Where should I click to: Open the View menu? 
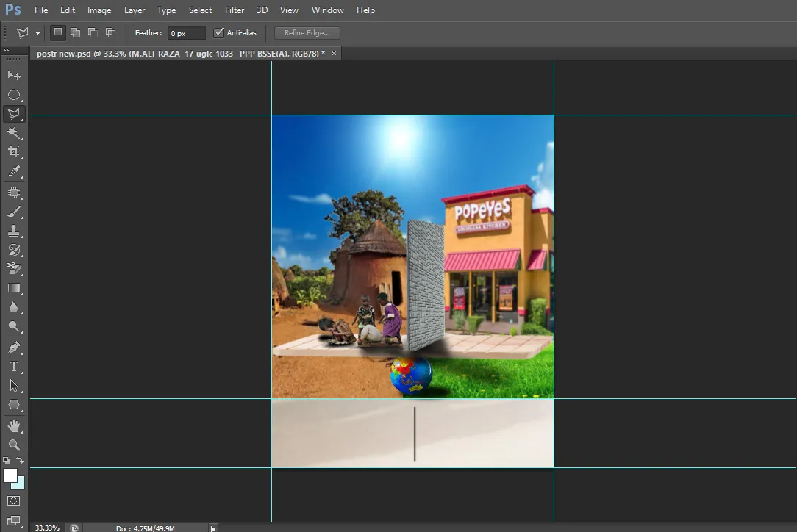289,10
